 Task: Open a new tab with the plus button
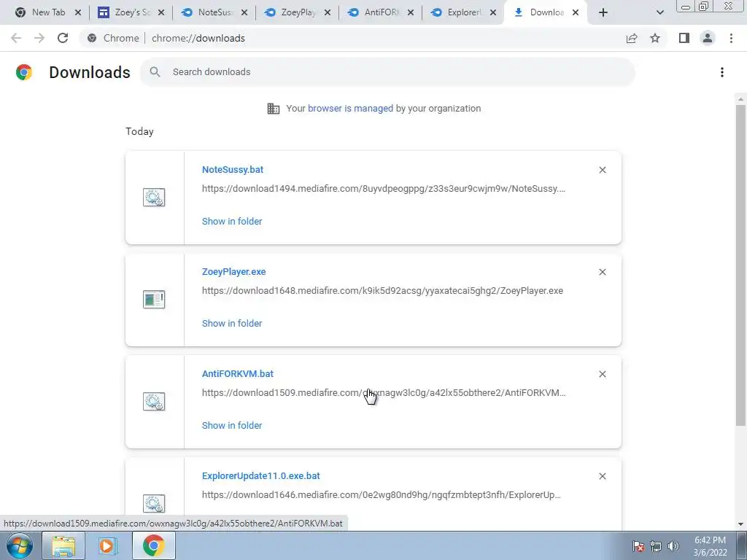[x=603, y=13]
